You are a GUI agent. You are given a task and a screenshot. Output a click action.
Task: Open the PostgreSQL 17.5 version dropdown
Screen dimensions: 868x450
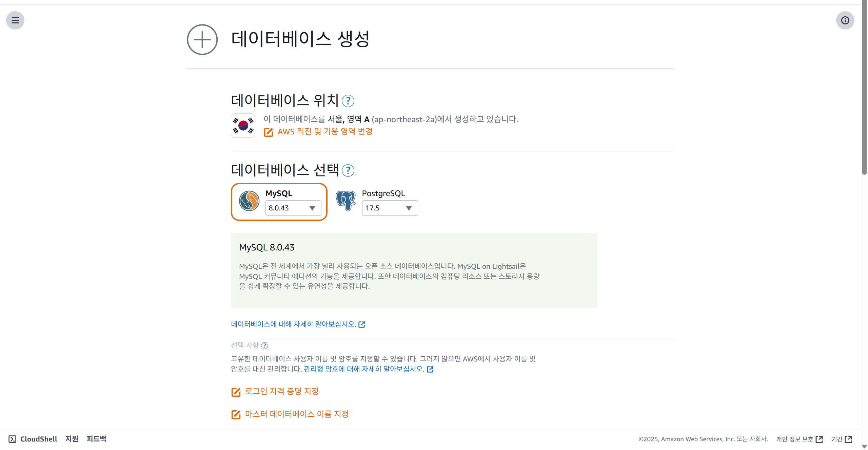click(x=390, y=208)
